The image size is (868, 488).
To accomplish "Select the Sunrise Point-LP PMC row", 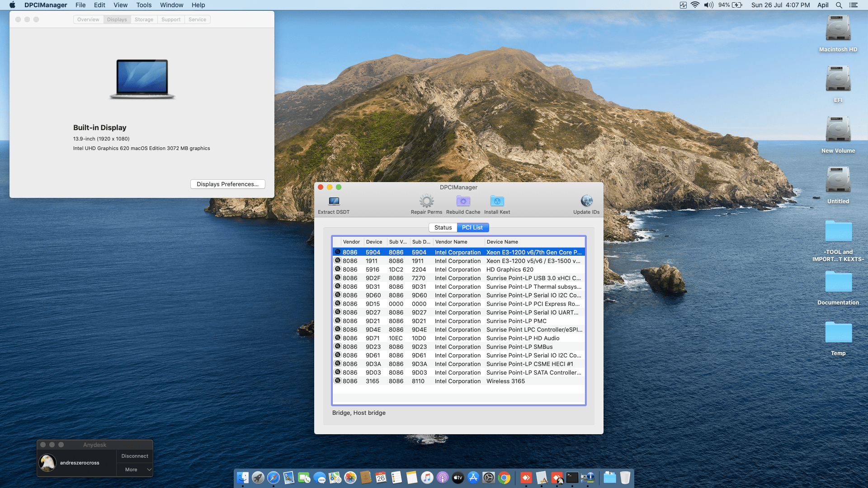I will [x=459, y=321].
